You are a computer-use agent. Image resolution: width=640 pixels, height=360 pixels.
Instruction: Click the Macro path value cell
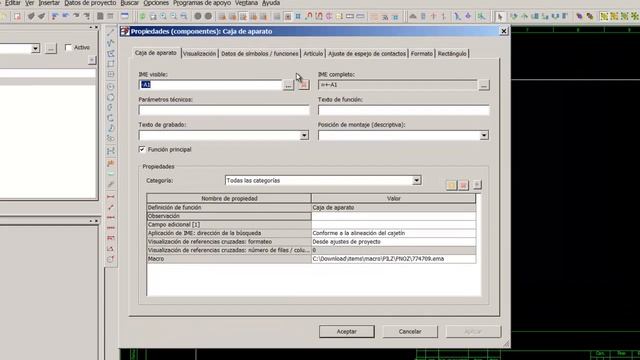tap(393, 259)
